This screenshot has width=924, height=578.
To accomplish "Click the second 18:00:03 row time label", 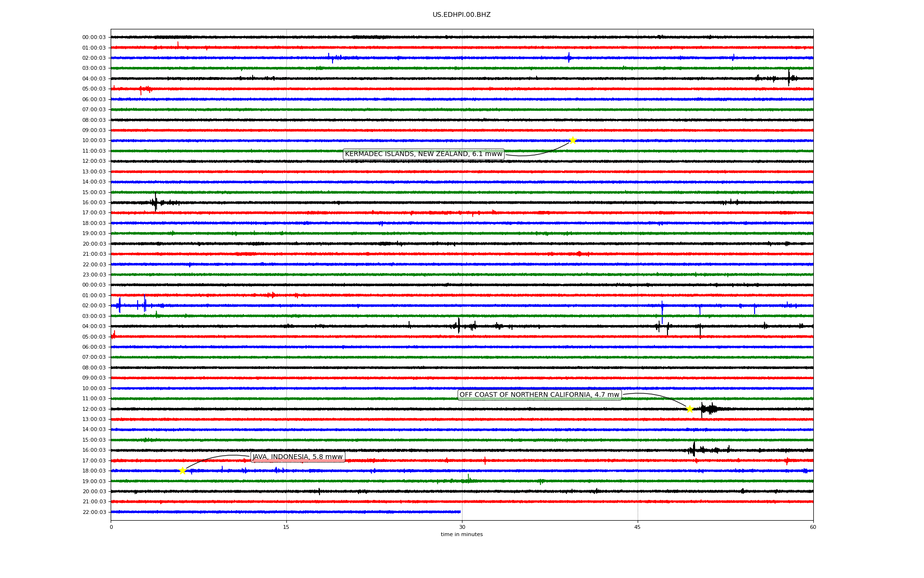I will (x=94, y=471).
